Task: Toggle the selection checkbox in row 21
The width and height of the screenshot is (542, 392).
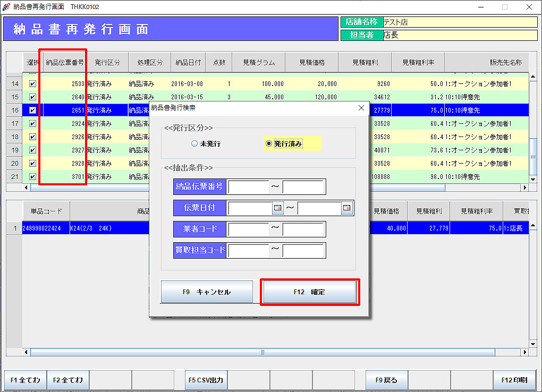Action: pyautogui.click(x=32, y=176)
